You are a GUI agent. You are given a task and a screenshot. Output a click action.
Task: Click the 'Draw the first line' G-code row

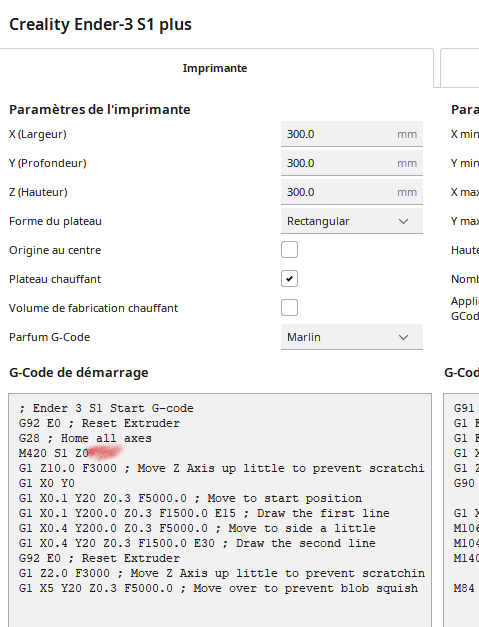204,513
